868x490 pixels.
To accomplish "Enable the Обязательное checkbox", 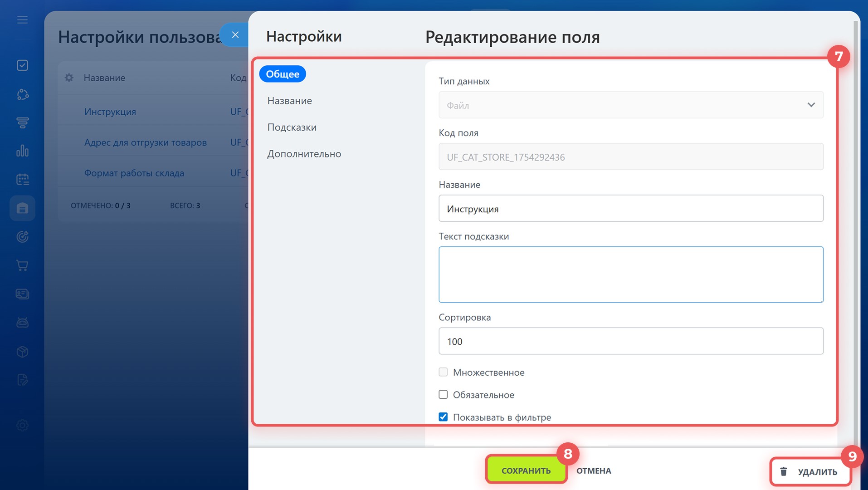I will click(443, 395).
